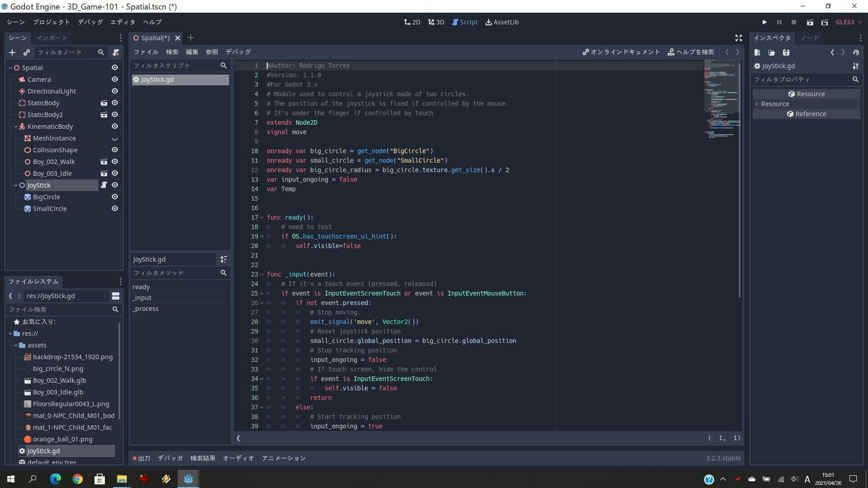Switch to the インポート tab
This screenshot has height=488, width=868.
coord(52,38)
